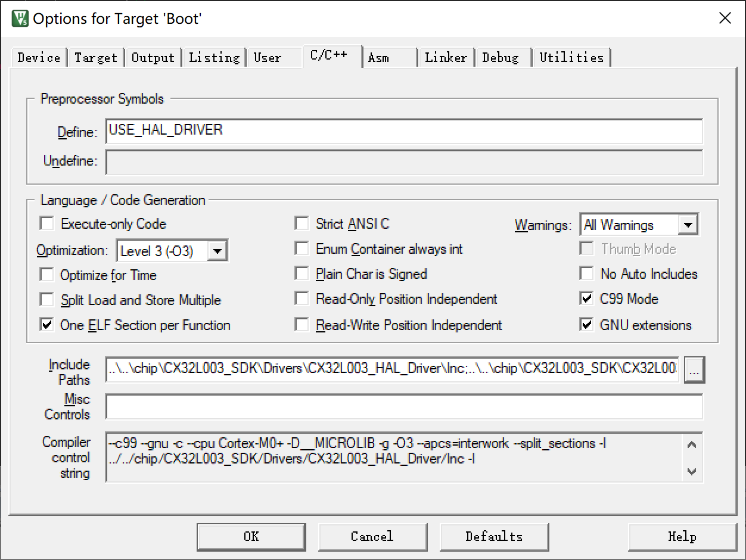Enable Strict ANSI C
Screen dimensions: 746x560
tap(301, 223)
